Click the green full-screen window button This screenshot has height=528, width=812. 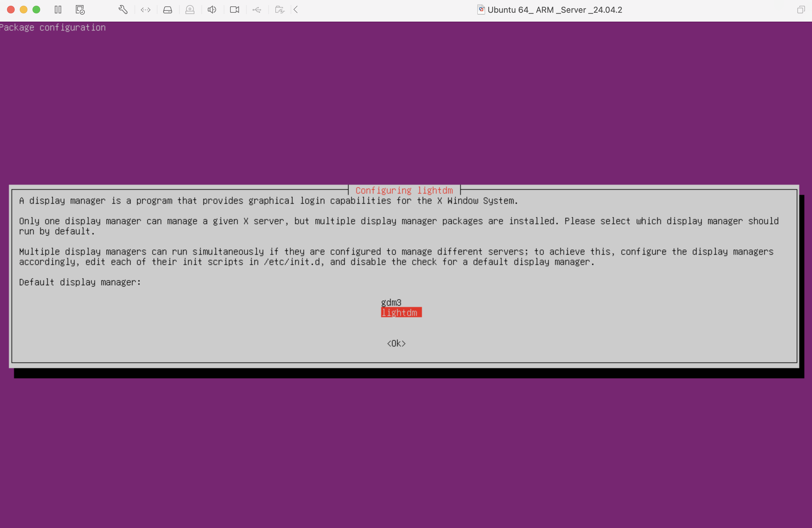[37, 10]
